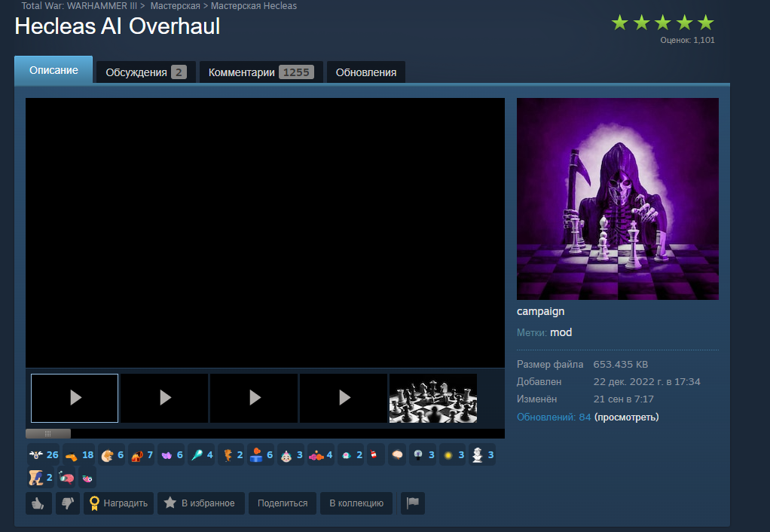
Task: Select the scroll and quill award icon
Action: coord(40,478)
